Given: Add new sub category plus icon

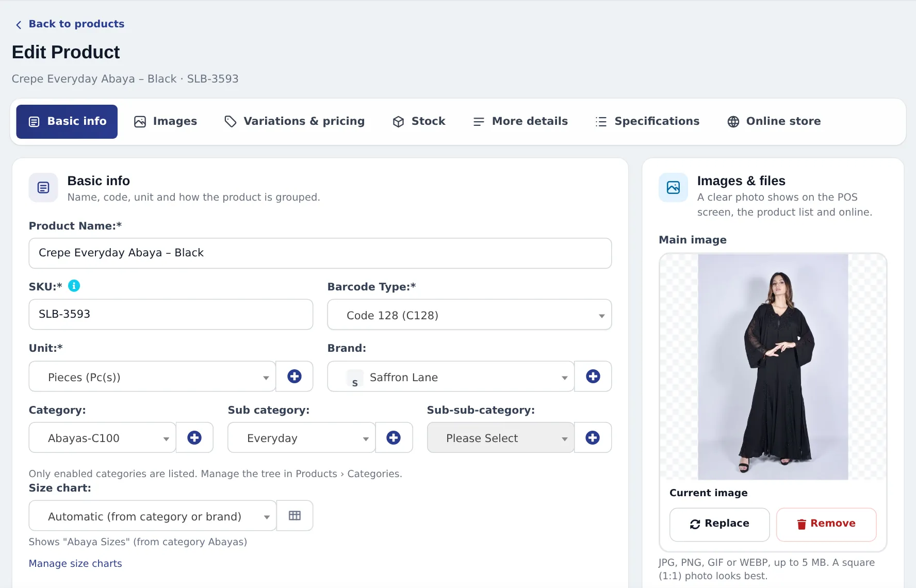Looking at the screenshot, I should click(x=394, y=438).
